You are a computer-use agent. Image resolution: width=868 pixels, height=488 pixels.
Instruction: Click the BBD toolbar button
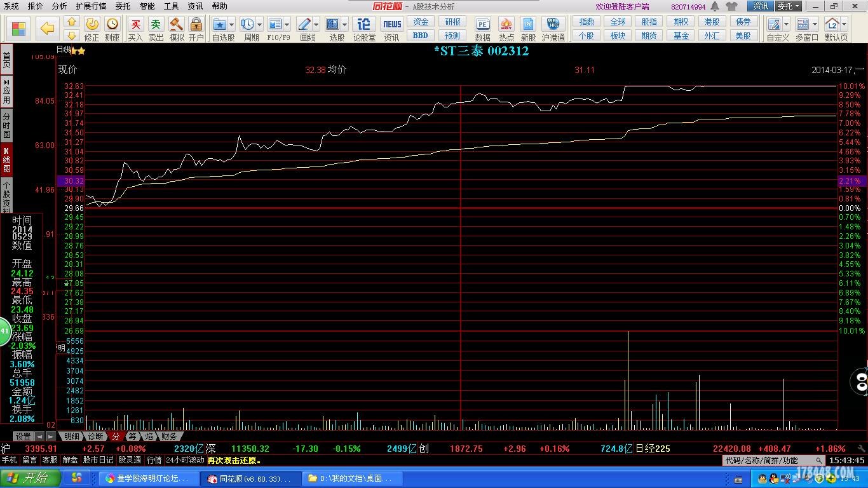click(x=421, y=36)
